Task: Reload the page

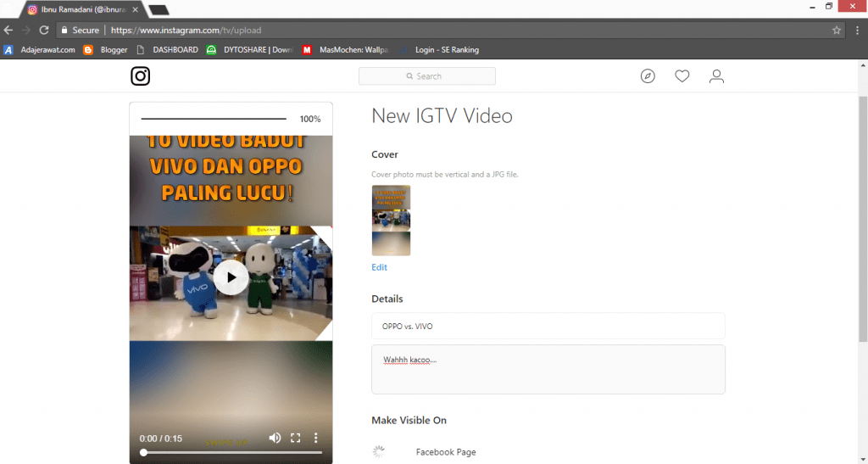Action: click(44, 30)
